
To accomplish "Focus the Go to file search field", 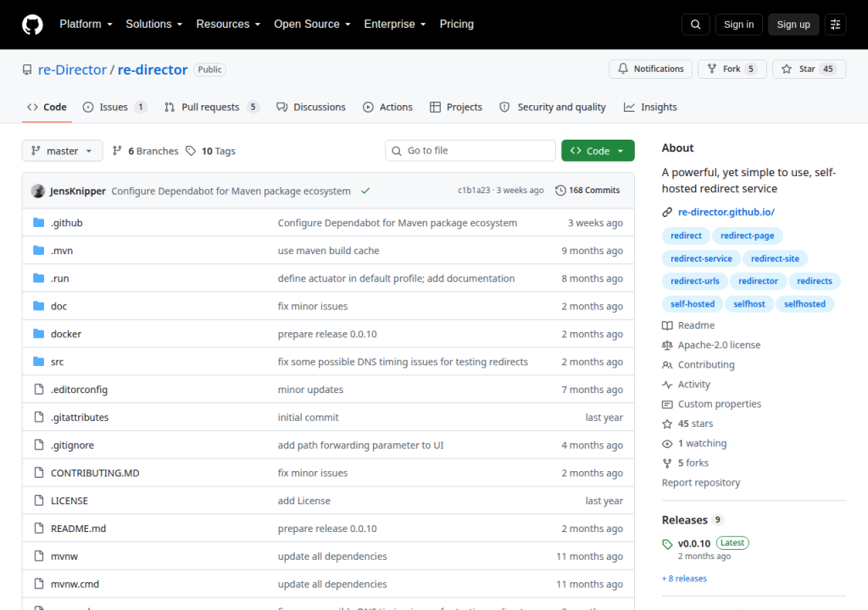I will [x=470, y=151].
